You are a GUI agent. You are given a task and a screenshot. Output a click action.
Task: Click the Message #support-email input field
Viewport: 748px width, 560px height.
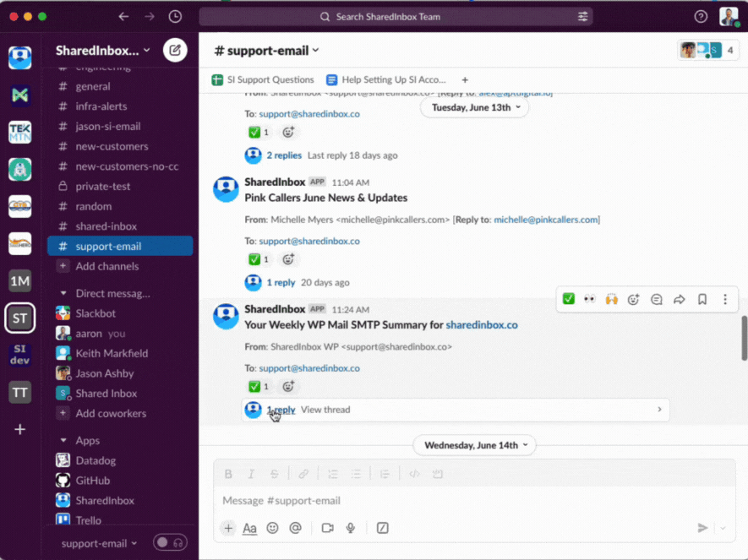[x=475, y=500]
